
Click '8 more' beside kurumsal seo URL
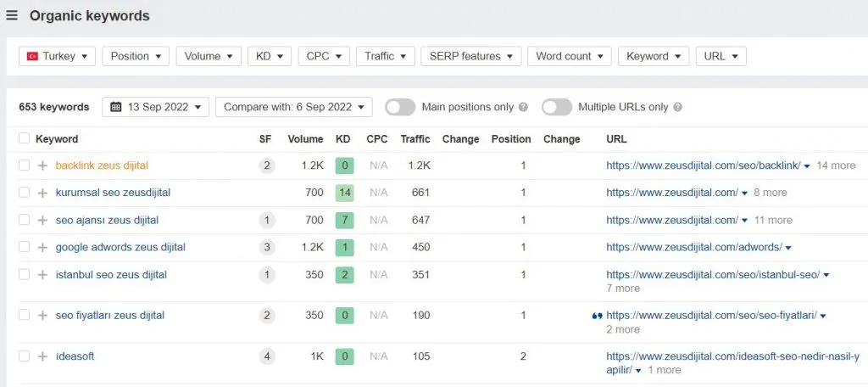[x=770, y=193]
